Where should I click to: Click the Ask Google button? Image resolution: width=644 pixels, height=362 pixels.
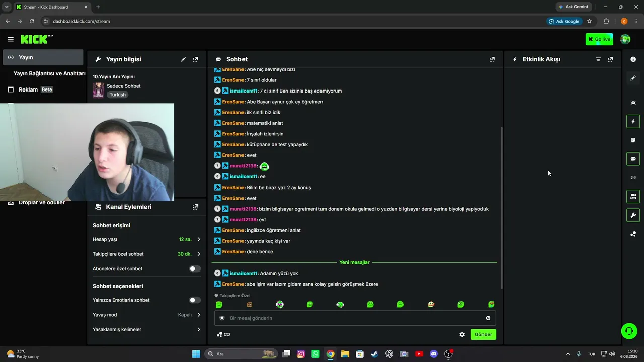click(565, 21)
